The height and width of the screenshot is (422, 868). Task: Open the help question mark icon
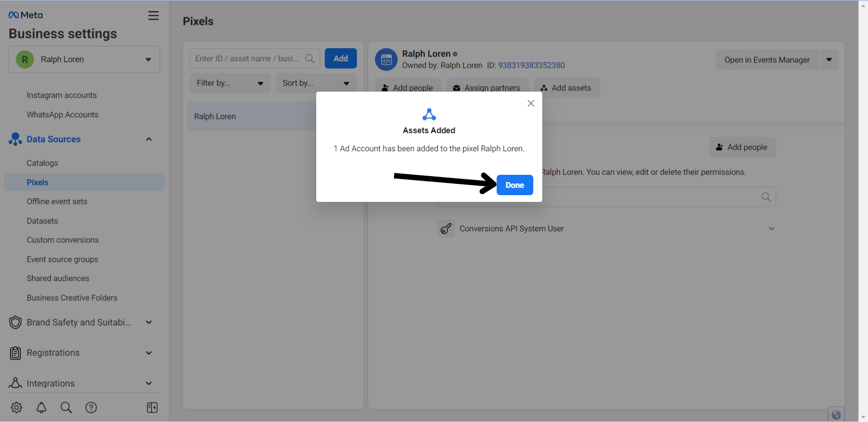click(x=91, y=408)
